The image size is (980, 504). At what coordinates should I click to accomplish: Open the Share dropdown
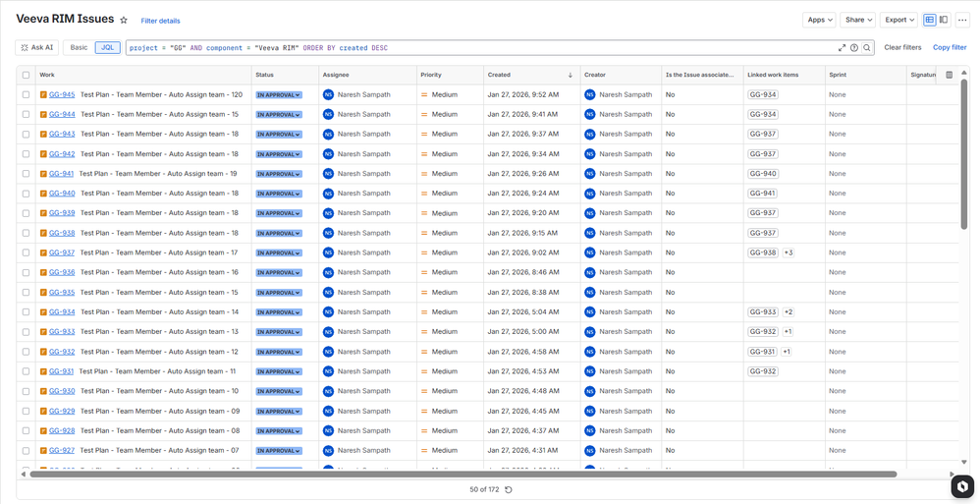pos(857,20)
